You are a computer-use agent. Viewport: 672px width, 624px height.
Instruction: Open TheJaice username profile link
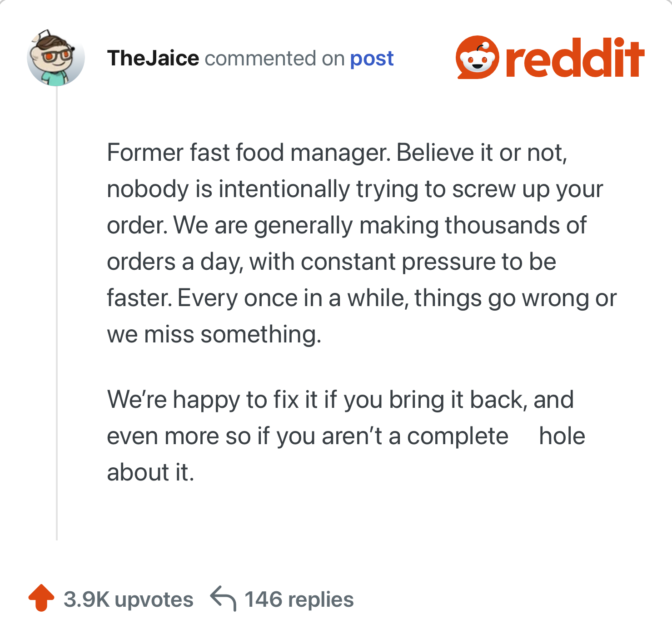click(x=153, y=58)
